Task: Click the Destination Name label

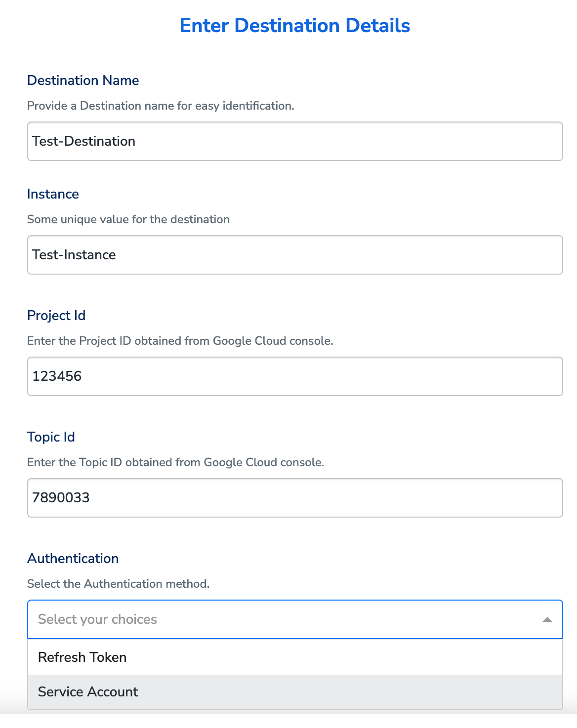Action: 83,81
